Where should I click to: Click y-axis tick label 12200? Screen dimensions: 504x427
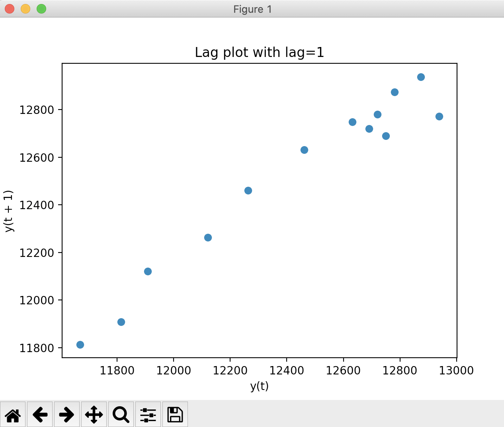pos(37,253)
